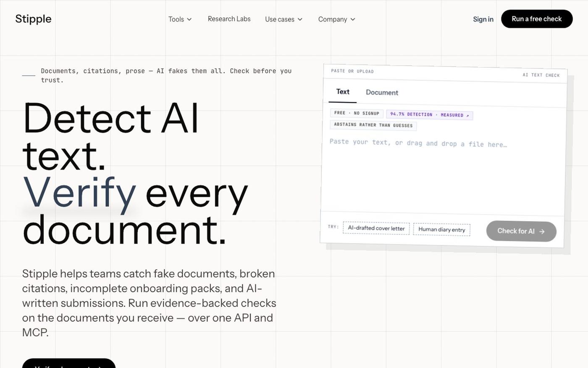The width and height of the screenshot is (588, 368).
Task: Expand the Use cases dropdown
Action: point(283,19)
